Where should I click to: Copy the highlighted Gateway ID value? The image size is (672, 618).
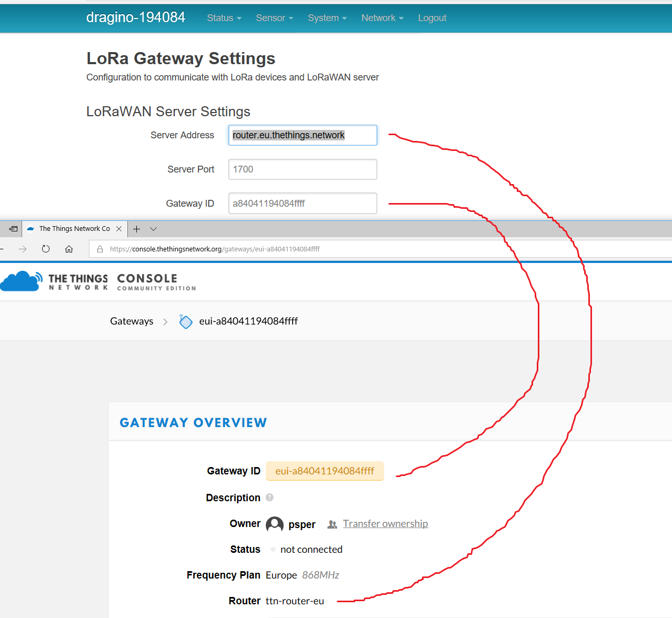(x=325, y=471)
